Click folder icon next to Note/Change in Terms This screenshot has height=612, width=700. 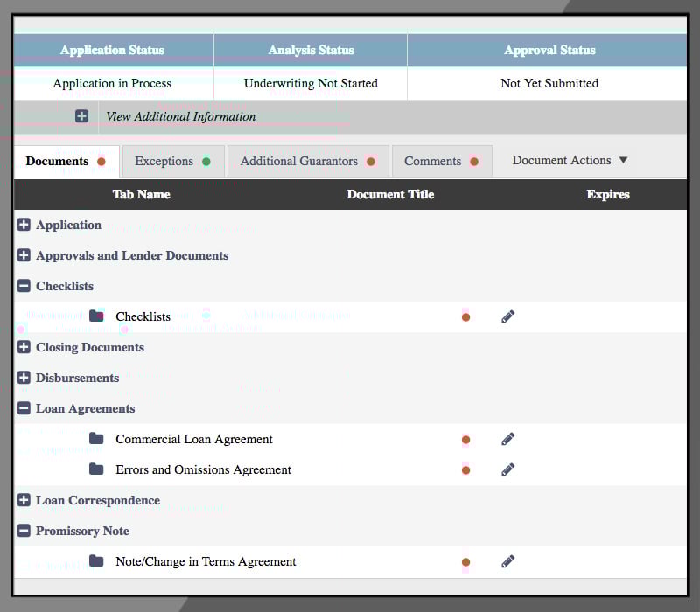coord(96,560)
